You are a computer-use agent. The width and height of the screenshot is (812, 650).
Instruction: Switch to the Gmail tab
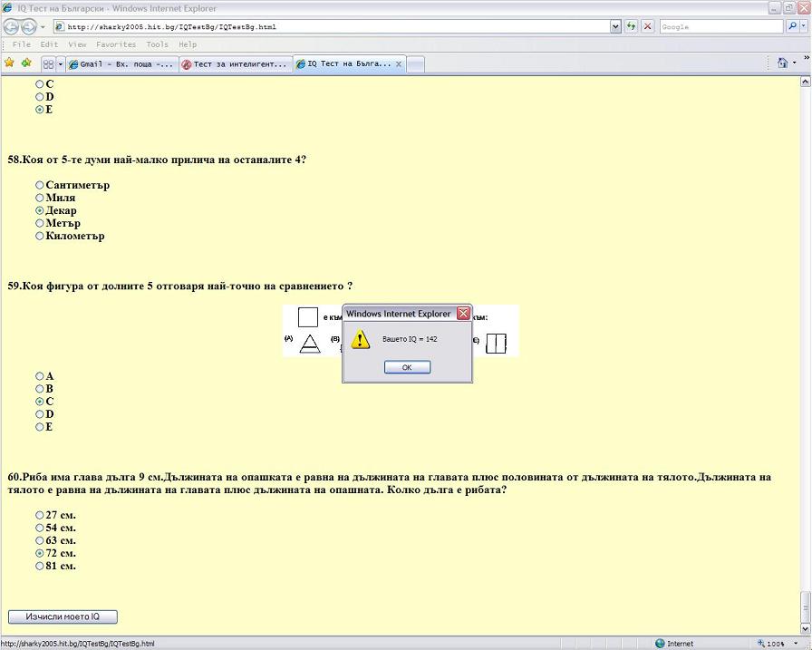point(121,64)
